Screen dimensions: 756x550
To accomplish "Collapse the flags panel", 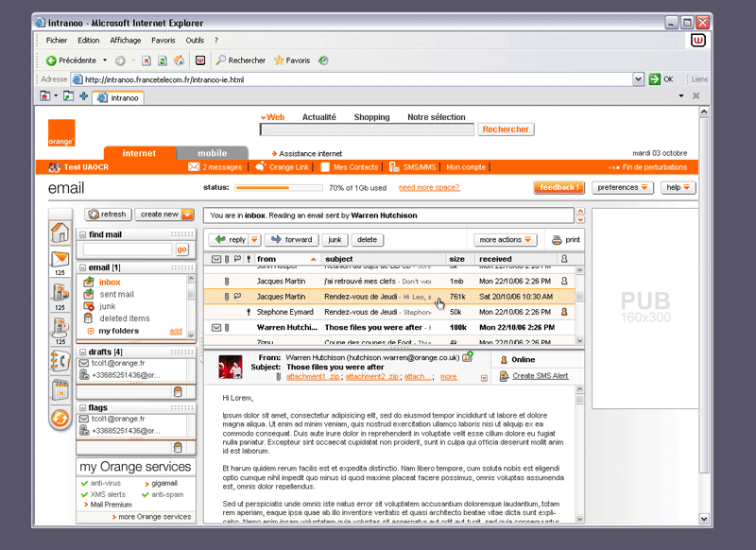I will 83,408.
